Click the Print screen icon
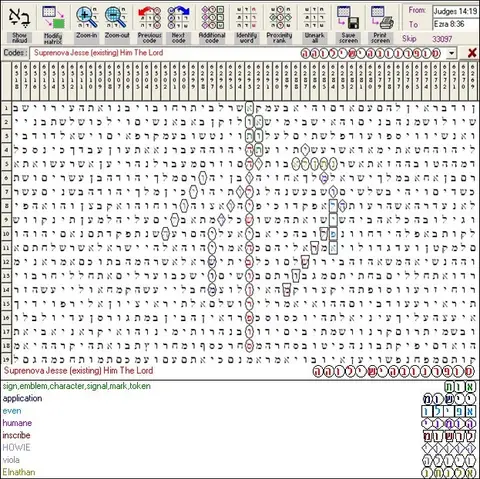 [x=381, y=17]
